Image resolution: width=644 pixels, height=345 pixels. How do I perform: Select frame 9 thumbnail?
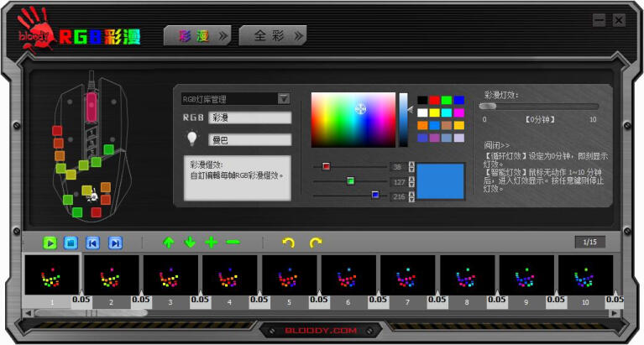(526, 274)
